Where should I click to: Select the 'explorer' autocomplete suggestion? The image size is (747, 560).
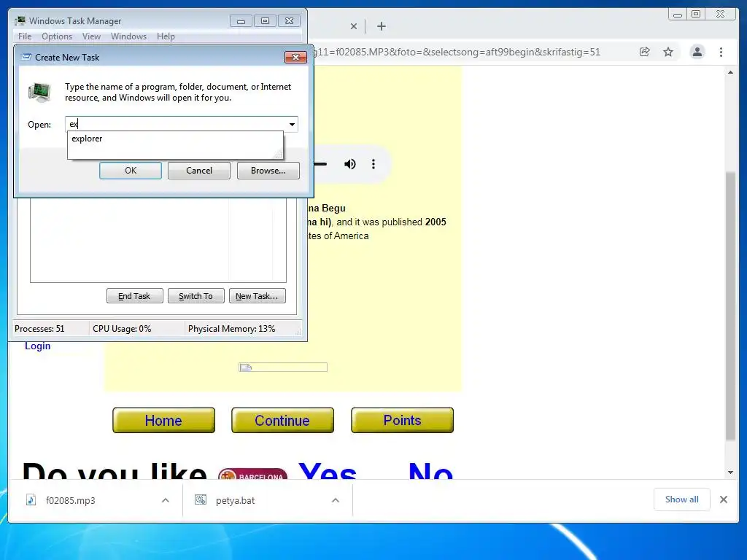pos(175,139)
